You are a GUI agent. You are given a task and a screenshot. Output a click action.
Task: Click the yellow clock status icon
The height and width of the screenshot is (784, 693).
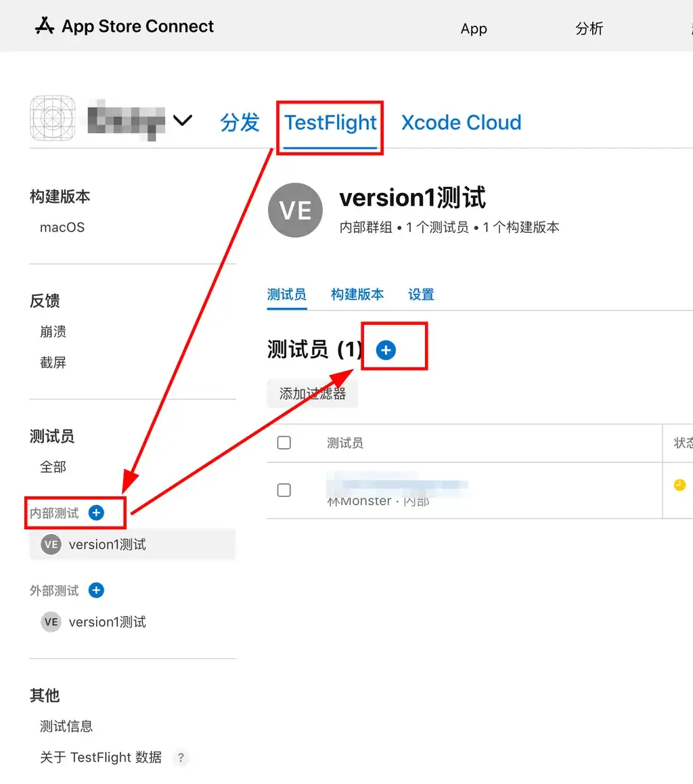[x=679, y=485]
